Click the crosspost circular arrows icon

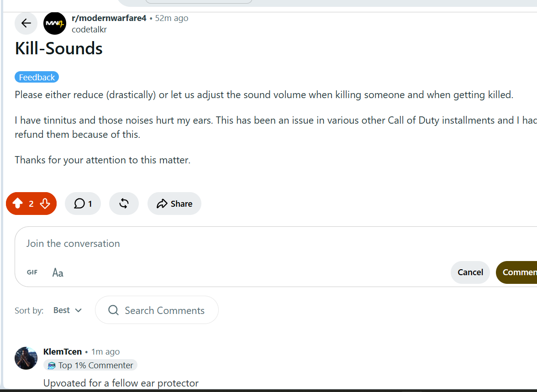tap(124, 204)
